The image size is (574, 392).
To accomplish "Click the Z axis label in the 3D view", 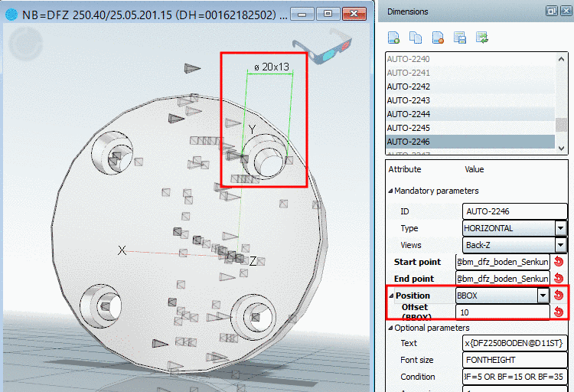I will pos(253,261).
